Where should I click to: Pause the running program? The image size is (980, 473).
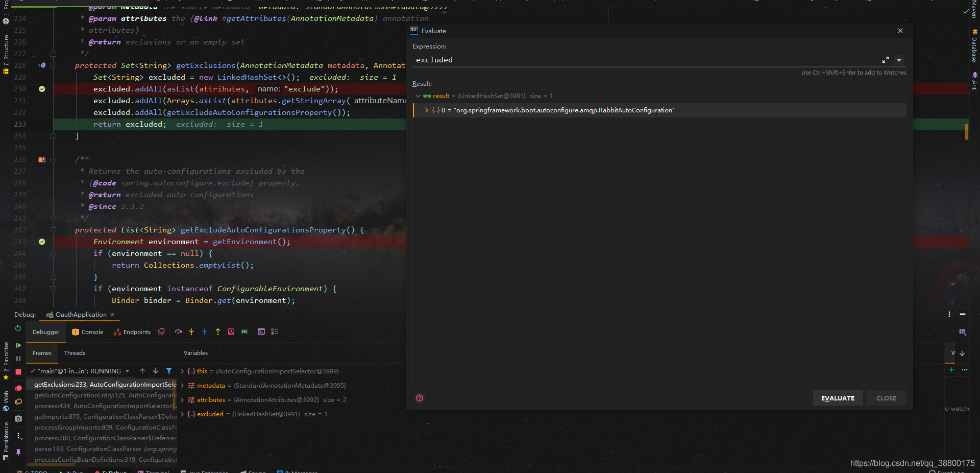point(18,359)
